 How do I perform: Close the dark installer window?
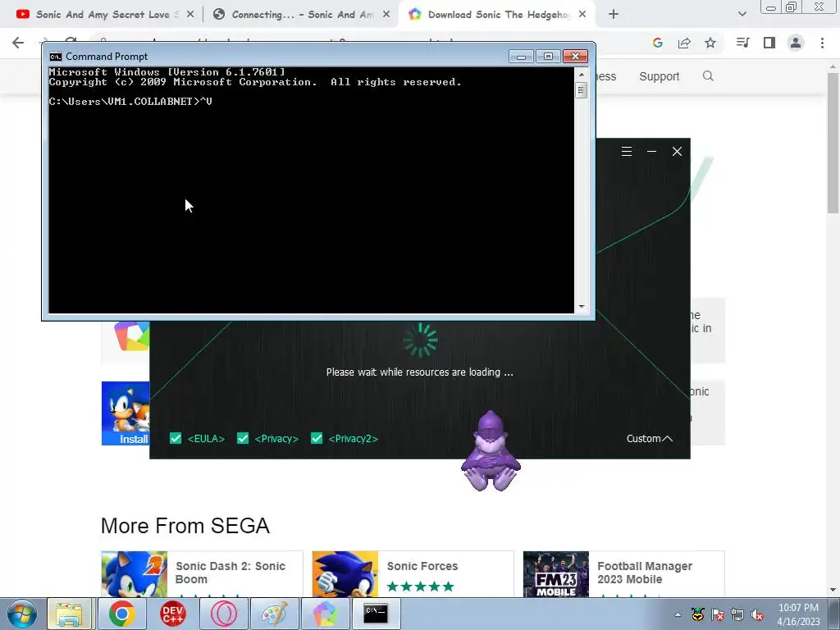point(677,152)
